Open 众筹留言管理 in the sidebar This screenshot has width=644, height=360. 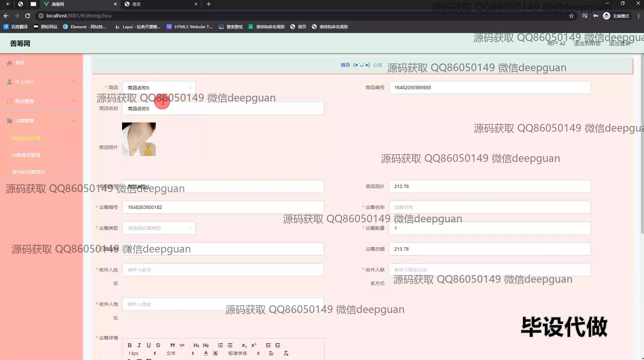(26, 155)
